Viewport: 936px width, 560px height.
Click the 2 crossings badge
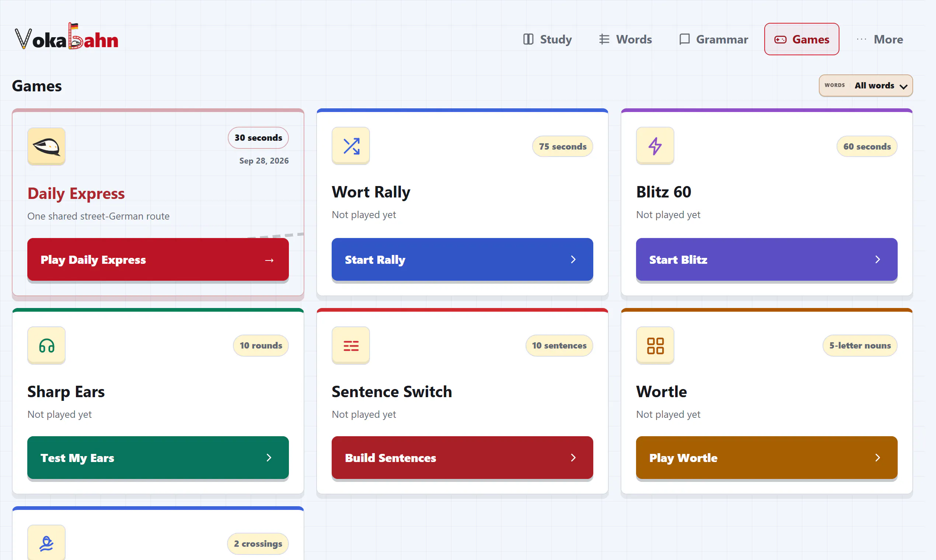(x=258, y=544)
